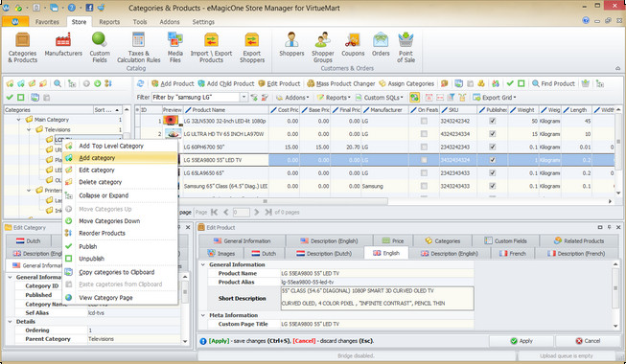Click Apply button
626x364 pixels.
[522, 341]
